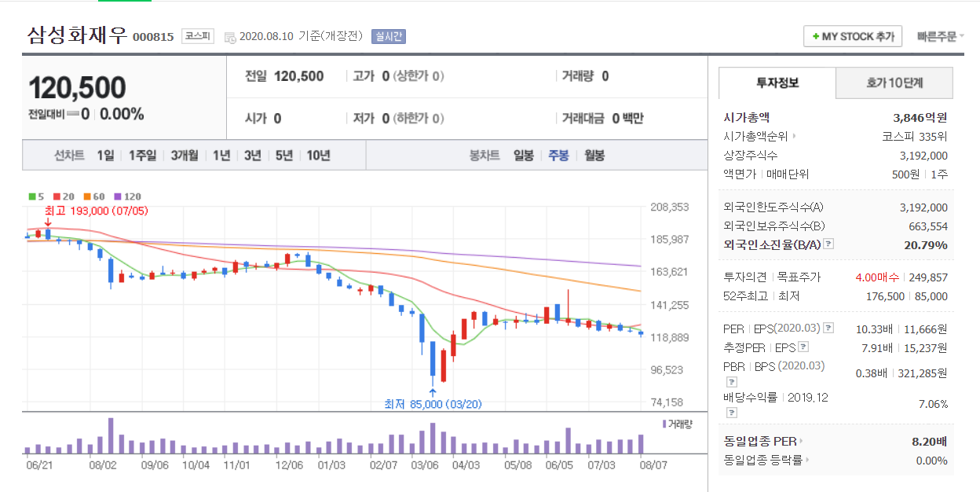Viewport: 980px width, 492px height.
Task: Select the 3년 line chart period
Action: tap(252, 156)
